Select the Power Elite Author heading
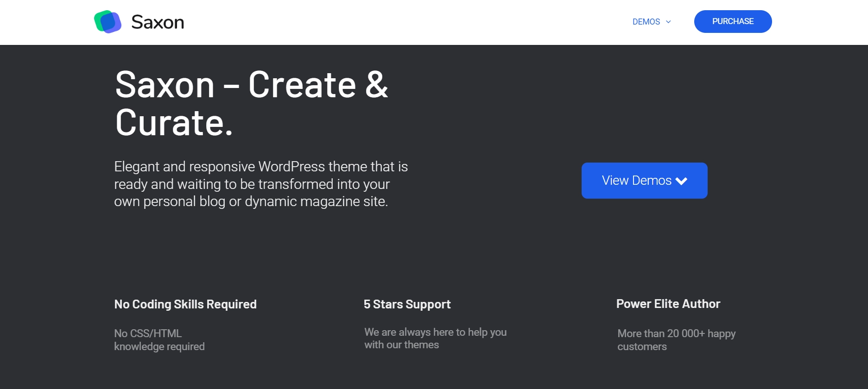The image size is (868, 389). click(x=668, y=304)
